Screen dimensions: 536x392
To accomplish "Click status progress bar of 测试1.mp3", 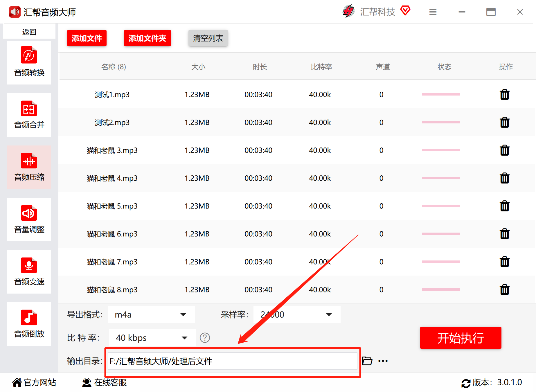I will click(x=441, y=94).
